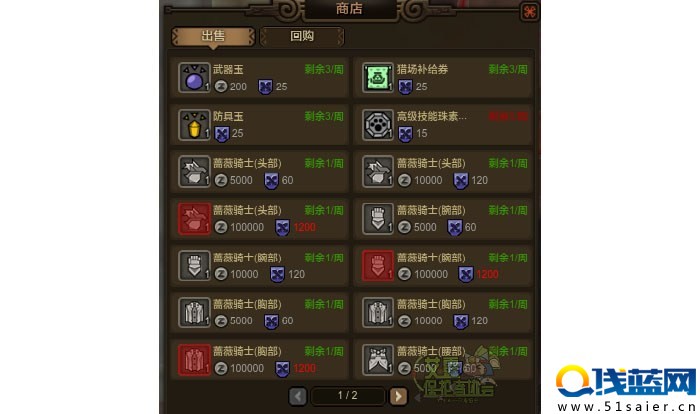Close the 商店 window
Screen dimensions: 700x414
[x=530, y=12]
